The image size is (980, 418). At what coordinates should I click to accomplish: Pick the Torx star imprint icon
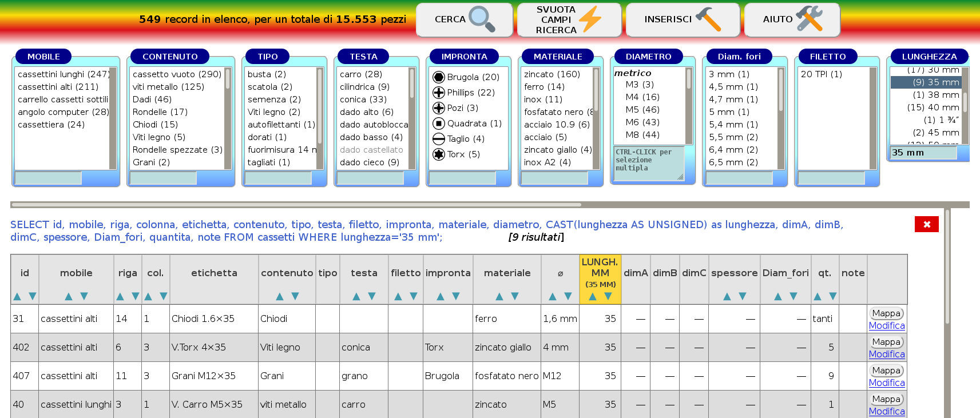439,154
